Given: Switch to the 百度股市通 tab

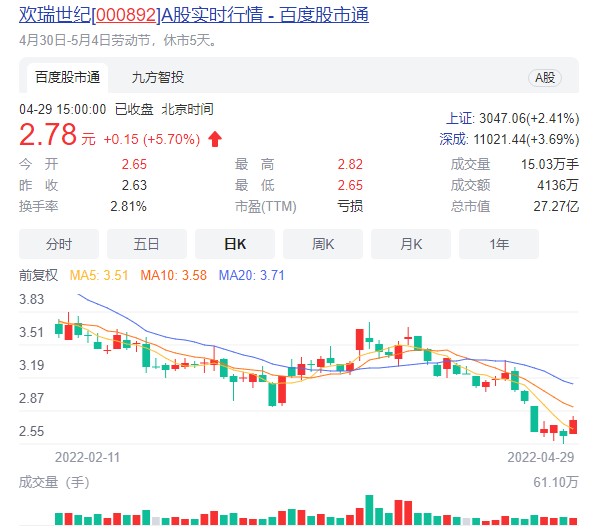Looking at the screenshot, I should click(x=68, y=78).
